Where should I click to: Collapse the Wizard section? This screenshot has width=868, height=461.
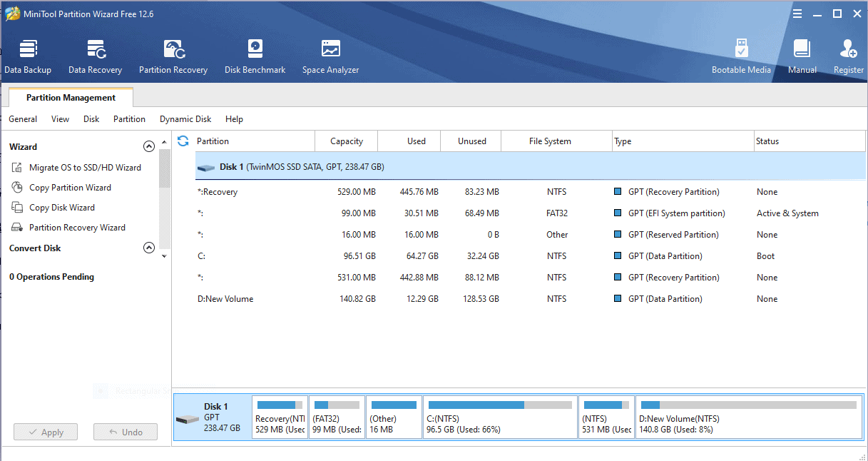point(149,147)
